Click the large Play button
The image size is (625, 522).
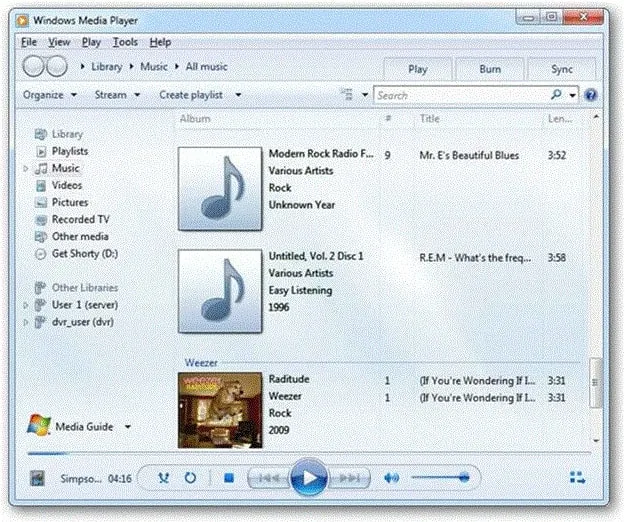[x=309, y=477]
